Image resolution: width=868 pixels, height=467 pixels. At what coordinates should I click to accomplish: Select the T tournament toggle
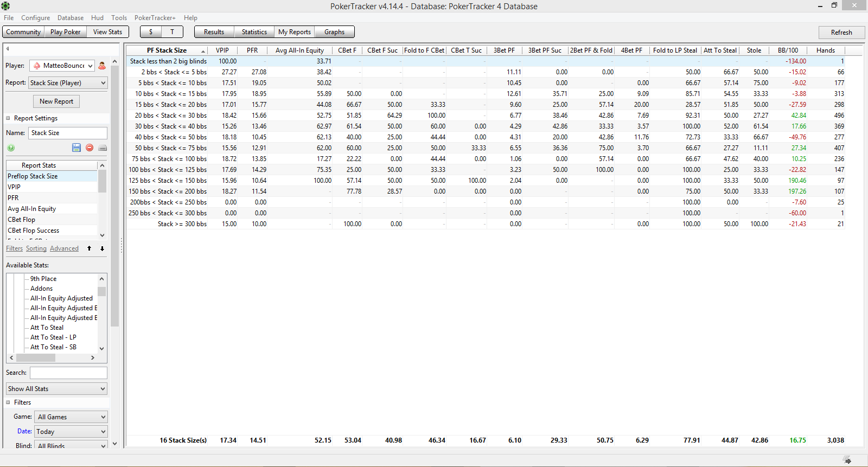coord(172,32)
